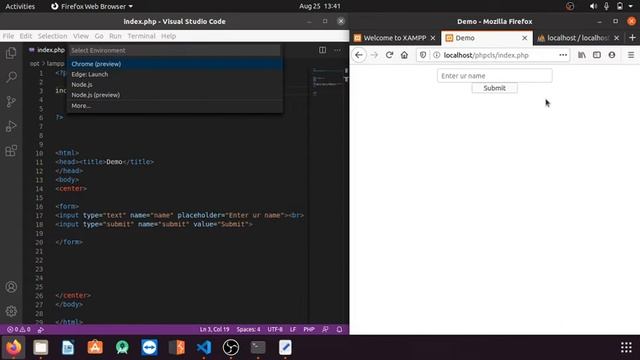Open Firefox page actions ellipsis

[x=563, y=55]
